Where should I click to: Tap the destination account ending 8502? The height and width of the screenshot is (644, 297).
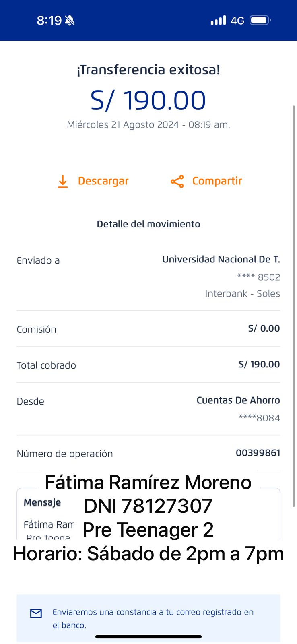coord(258,277)
